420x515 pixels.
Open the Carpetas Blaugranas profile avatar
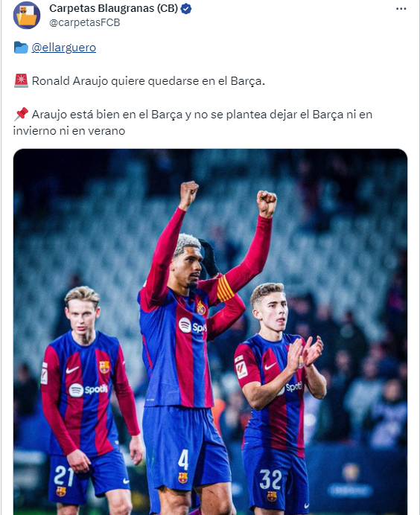coord(27,15)
